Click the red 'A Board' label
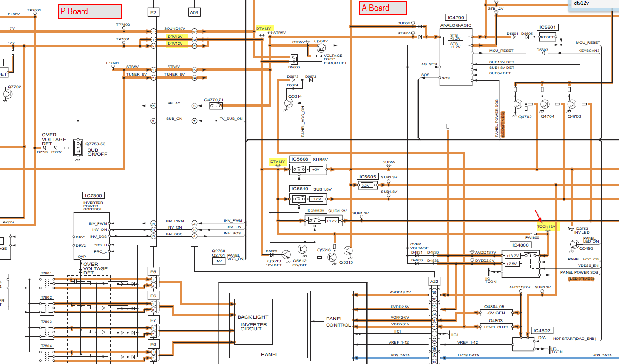Screen dimensions: 619x364 pos(383,8)
